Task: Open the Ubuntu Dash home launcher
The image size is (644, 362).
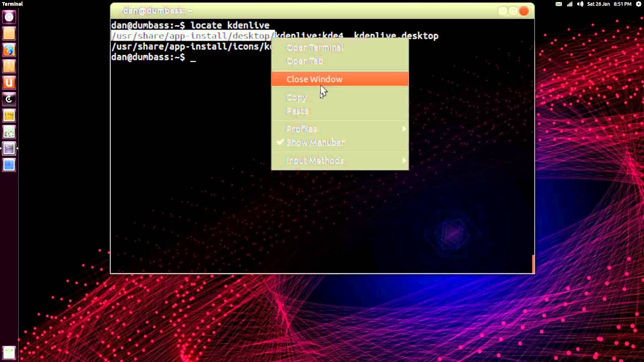Action: 9,18
